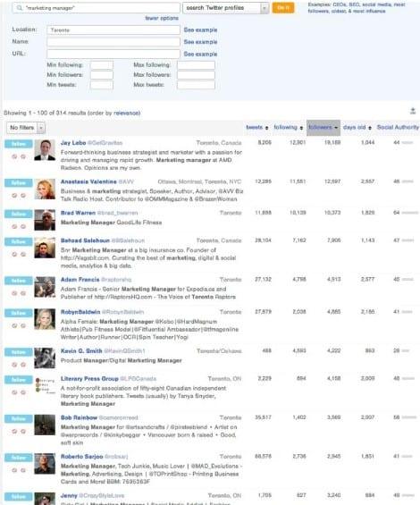Open Kevin G. Smith's profile name link
The width and height of the screenshot is (420, 505).
[x=81, y=351]
